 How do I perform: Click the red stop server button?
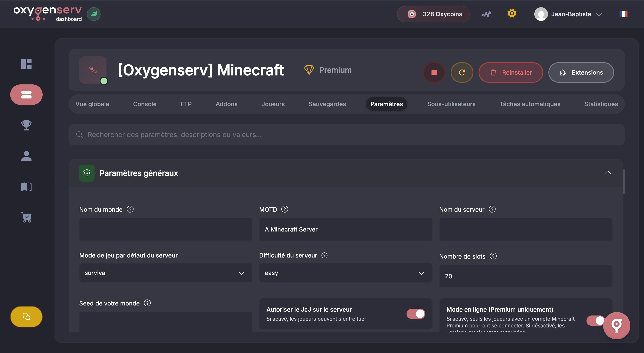click(x=434, y=72)
